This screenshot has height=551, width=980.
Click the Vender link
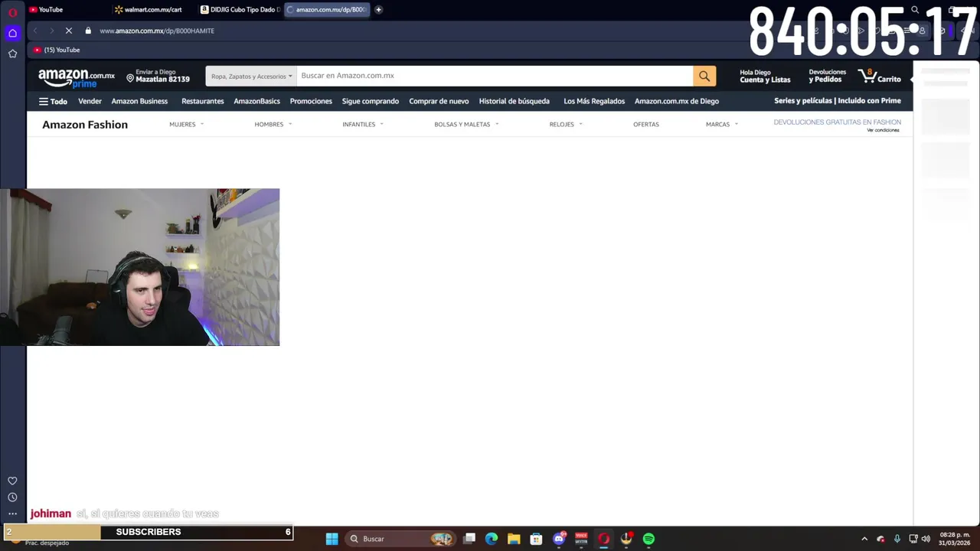coord(90,101)
